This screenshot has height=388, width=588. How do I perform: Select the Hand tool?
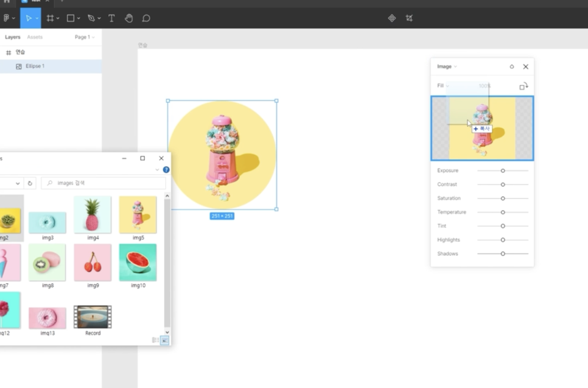[128, 18]
